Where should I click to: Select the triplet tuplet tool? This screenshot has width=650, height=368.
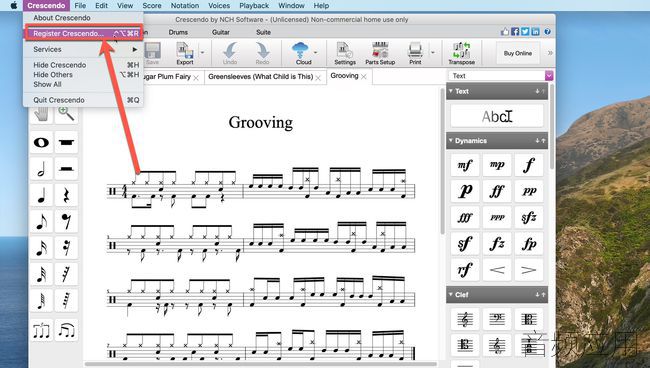pos(41,330)
